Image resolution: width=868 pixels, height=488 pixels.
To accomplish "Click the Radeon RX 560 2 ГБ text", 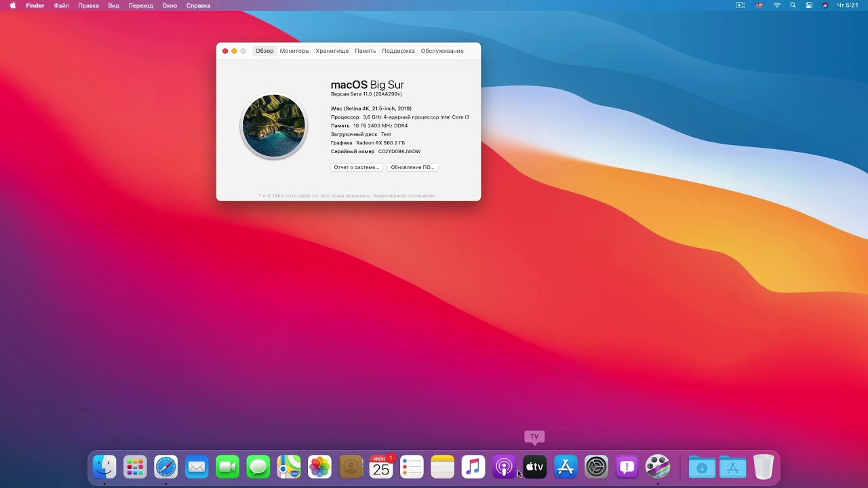I will tap(380, 143).
